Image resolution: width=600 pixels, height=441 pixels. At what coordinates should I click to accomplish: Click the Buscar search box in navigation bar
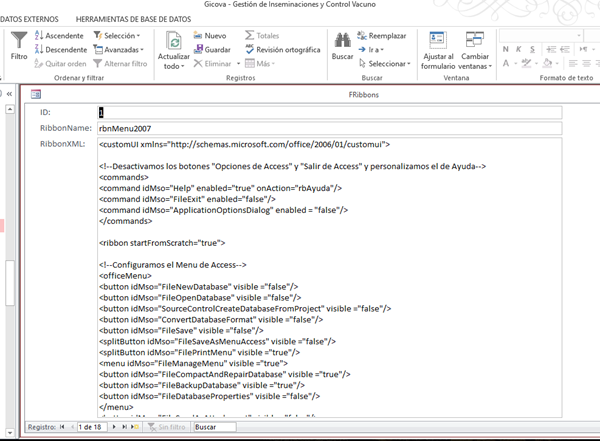pyautogui.click(x=215, y=427)
